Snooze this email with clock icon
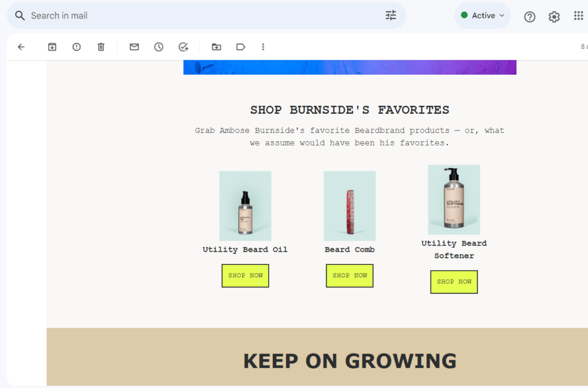This screenshot has width=588, height=388. coord(158,47)
